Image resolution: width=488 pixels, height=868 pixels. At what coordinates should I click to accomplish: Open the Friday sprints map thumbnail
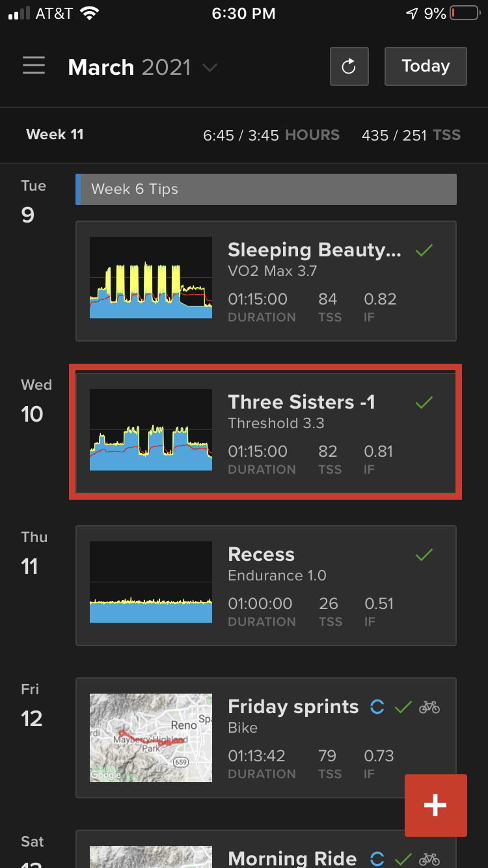tap(151, 738)
